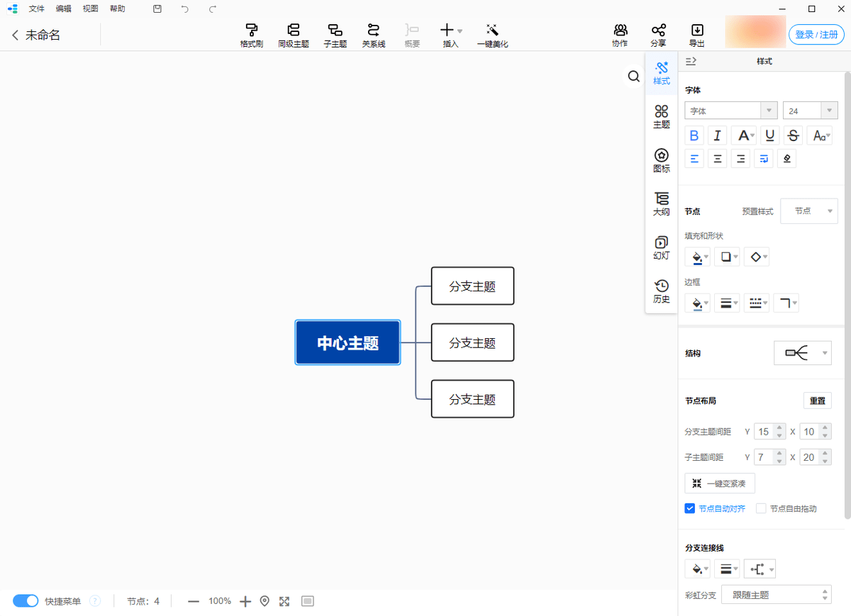Open the Share (分享) option
The height and width of the screenshot is (616, 851).
658,35
